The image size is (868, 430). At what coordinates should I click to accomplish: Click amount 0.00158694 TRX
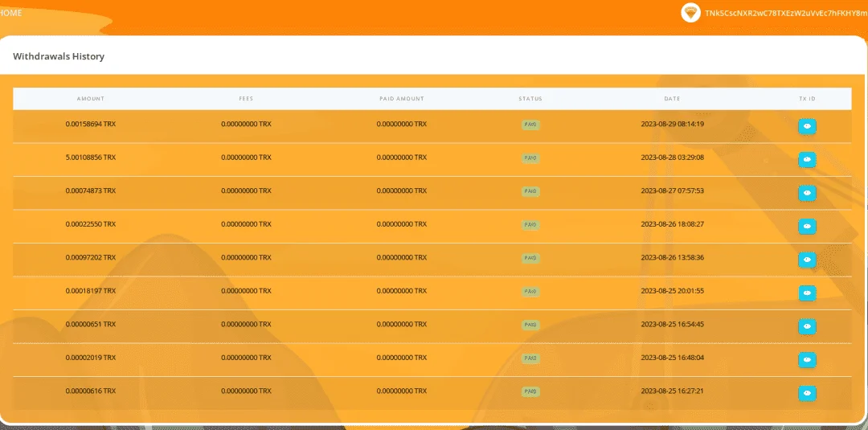(91, 124)
